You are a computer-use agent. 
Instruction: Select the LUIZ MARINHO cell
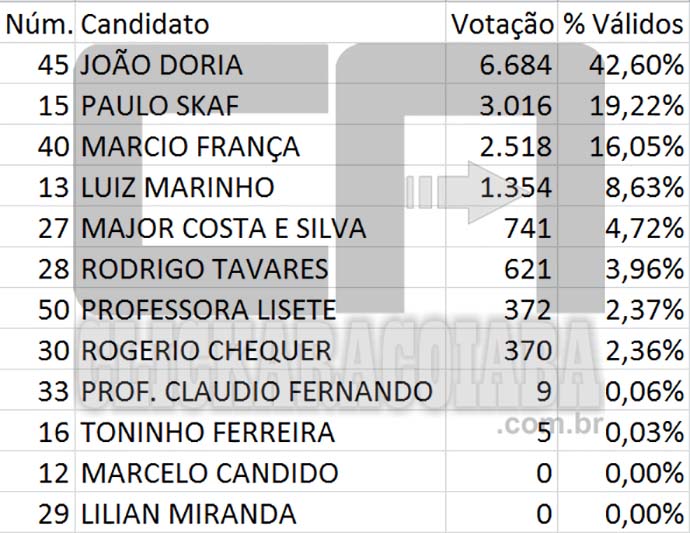[177, 188]
